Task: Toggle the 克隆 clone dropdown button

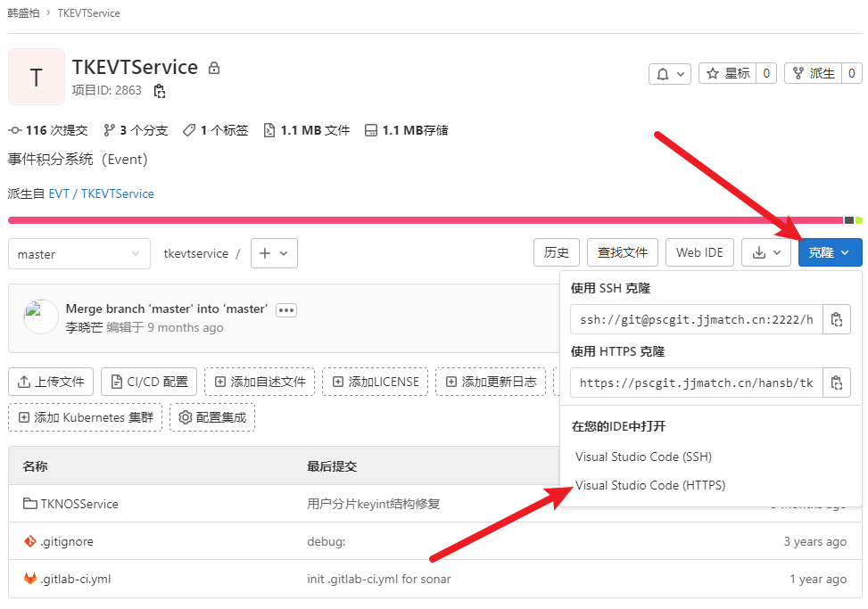Action: pos(830,252)
